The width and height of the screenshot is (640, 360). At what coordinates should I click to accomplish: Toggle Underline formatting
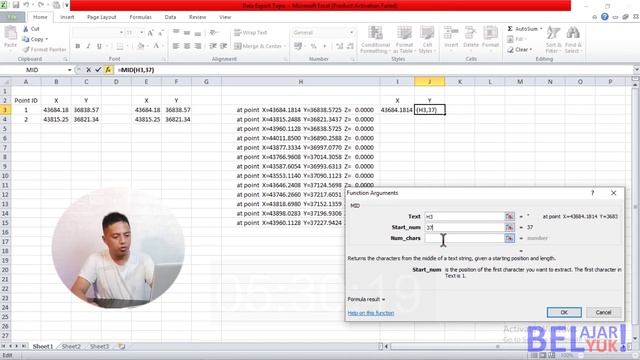pyautogui.click(x=99, y=46)
